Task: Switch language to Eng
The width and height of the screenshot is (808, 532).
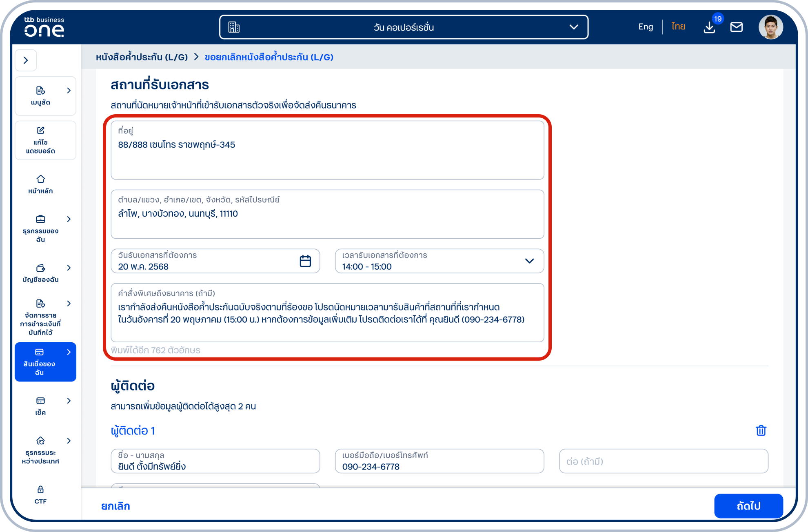Action: coord(645,27)
